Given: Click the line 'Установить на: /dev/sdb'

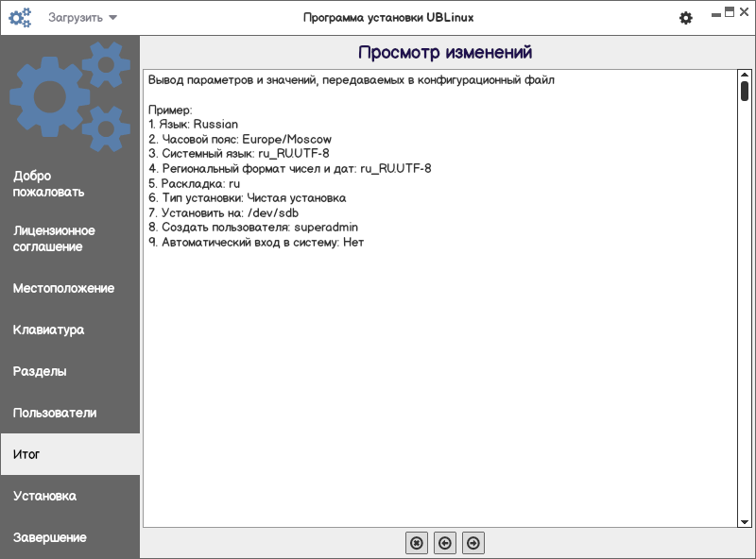Looking at the screenshot, I should (x=223, y=213).
